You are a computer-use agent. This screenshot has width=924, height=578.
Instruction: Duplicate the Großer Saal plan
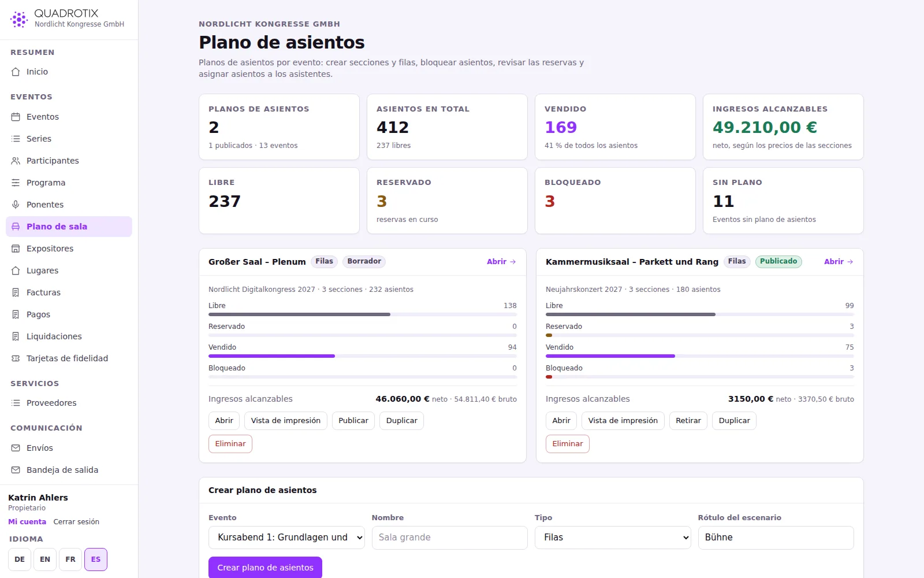tap(402, 421)
